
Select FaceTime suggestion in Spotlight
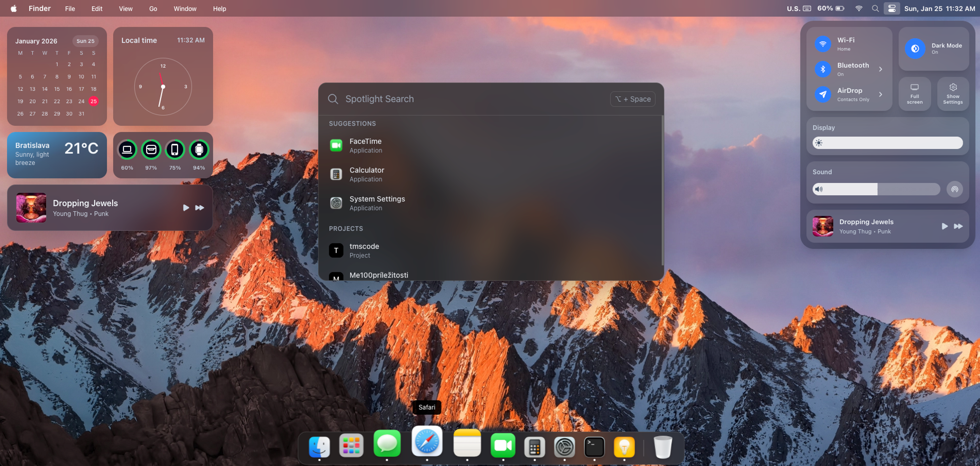click(490, 146)
